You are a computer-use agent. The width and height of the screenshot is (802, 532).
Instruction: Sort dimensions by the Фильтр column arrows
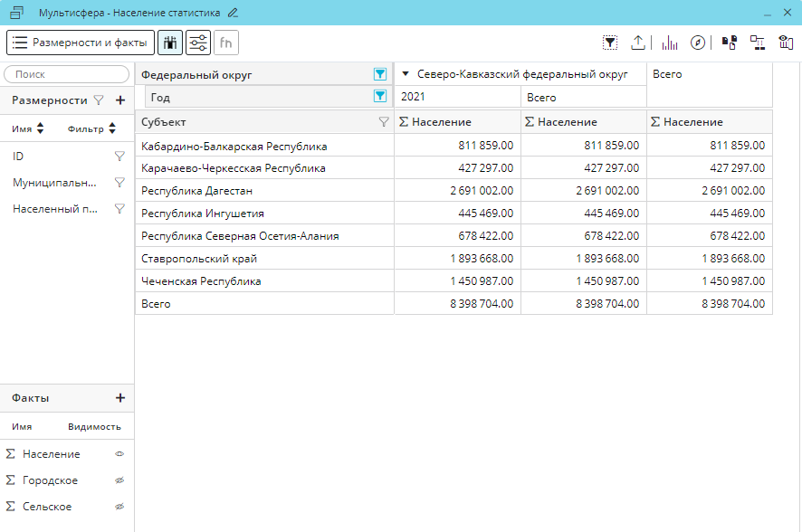click(x=111, y=129)
